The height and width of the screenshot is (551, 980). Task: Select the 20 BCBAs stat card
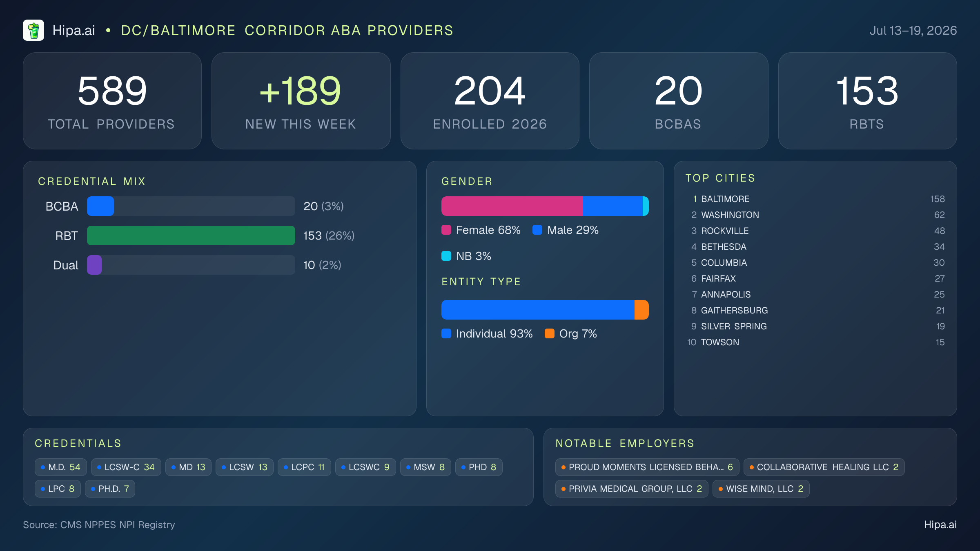tap(678, 101)
